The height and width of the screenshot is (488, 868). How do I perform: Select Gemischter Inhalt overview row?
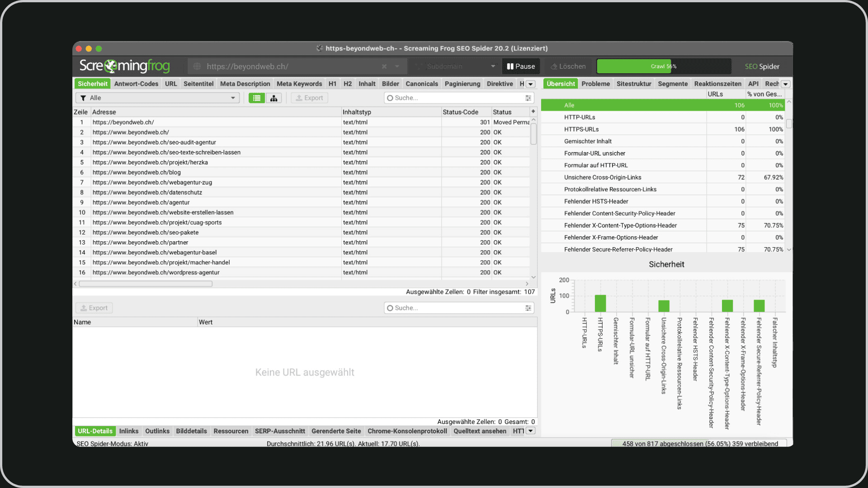(x=663, y=141)
